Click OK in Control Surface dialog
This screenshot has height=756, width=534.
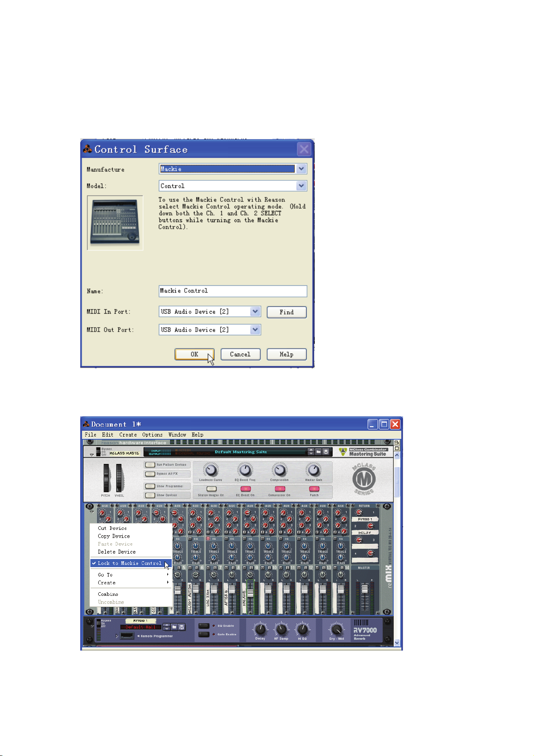[195, 354]
